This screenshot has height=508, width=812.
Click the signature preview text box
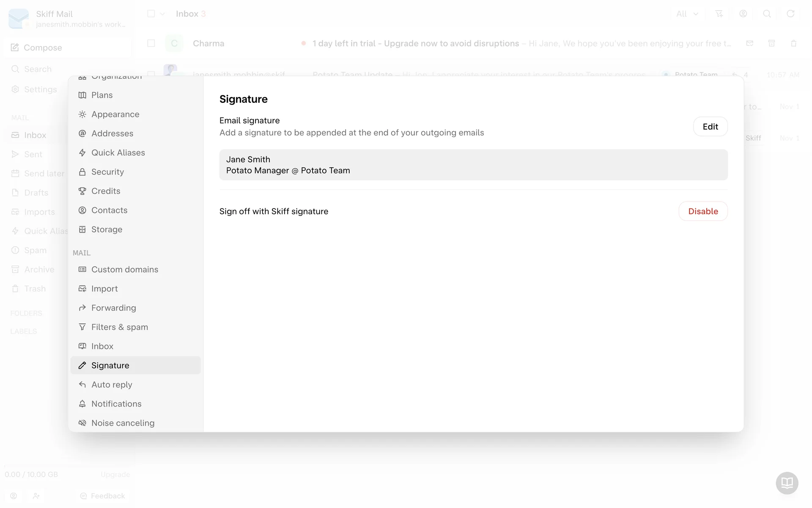473,165
